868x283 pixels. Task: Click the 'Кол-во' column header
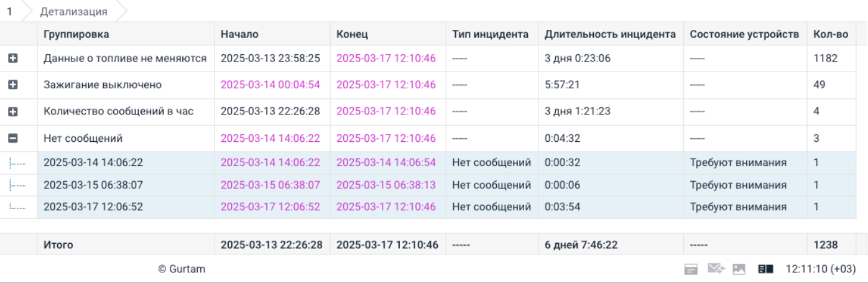[830, 34]
